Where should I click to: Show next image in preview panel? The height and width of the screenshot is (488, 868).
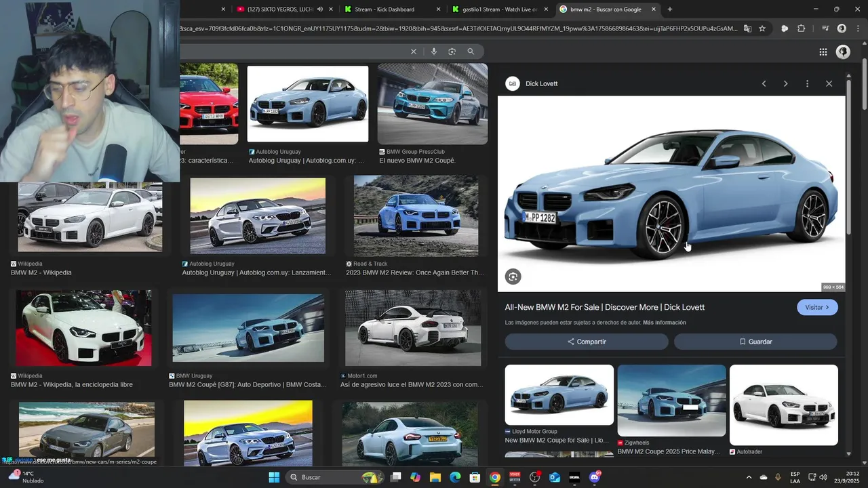(x=785, y=83)
